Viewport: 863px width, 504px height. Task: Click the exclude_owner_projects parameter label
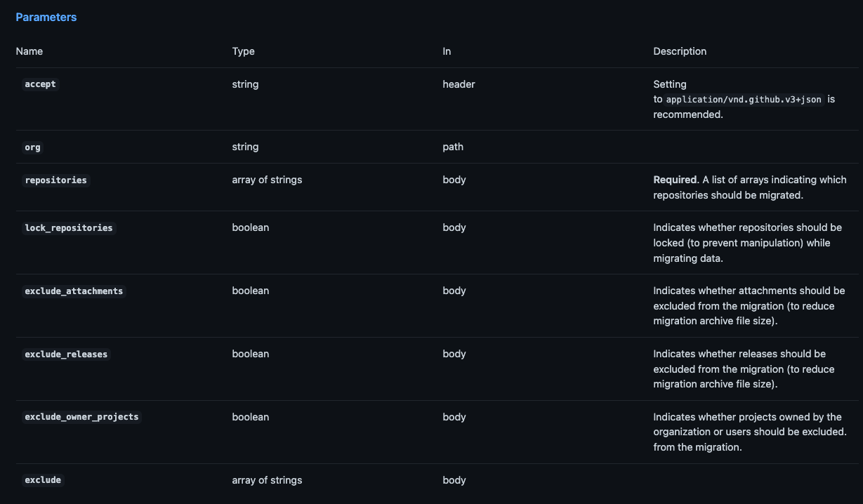click(x=81, y=417)
